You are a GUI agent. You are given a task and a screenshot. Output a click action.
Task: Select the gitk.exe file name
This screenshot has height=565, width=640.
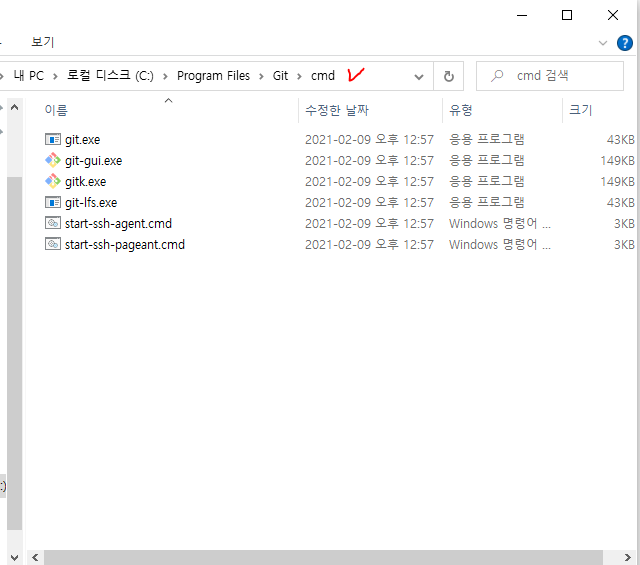(x=85, y=181)
